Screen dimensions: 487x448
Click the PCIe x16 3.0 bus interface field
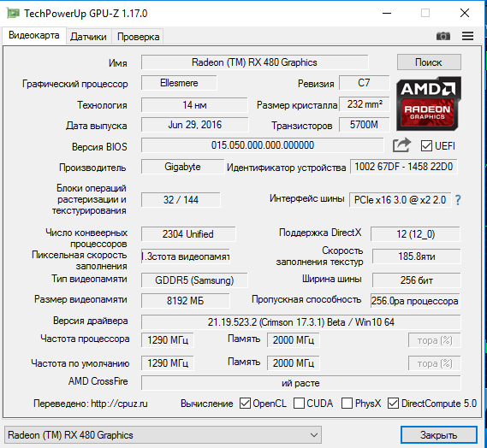(x=400, y=200)
